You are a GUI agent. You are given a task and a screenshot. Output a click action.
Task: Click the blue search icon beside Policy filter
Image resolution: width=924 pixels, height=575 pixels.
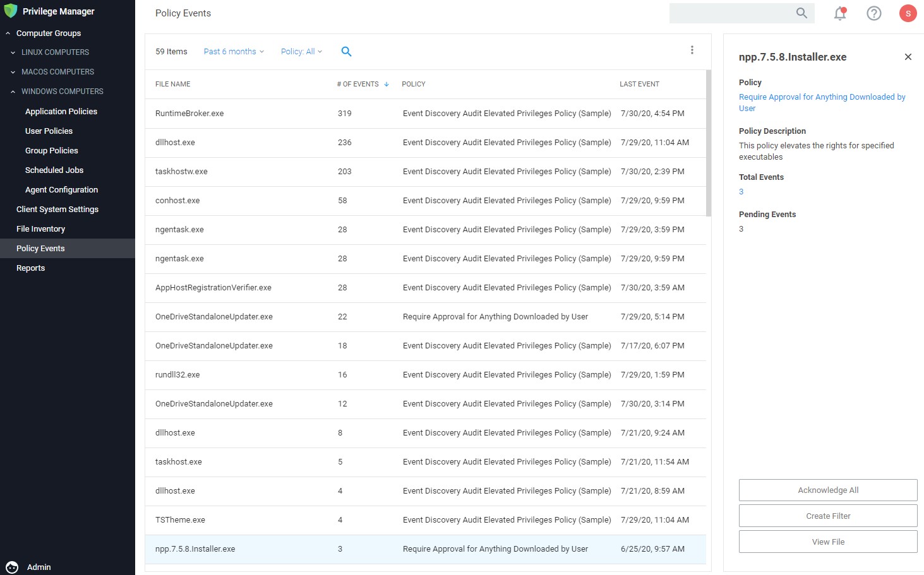[346, 52]
